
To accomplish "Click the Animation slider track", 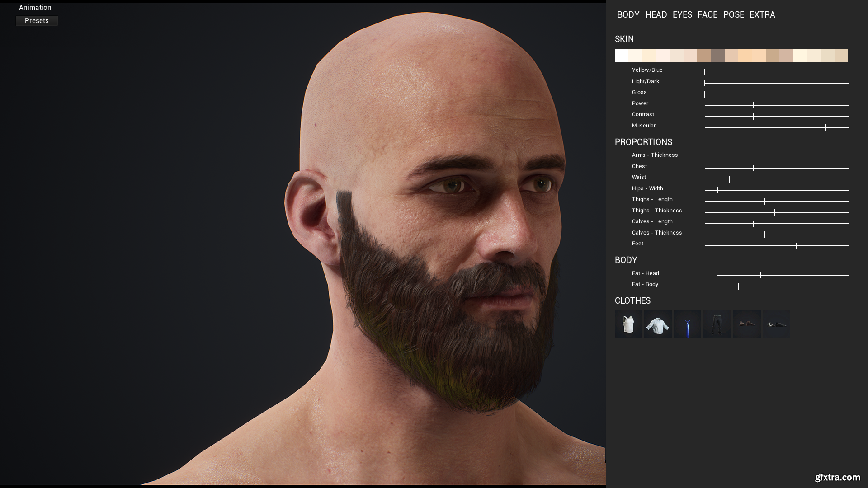I will tap(91, 8).
